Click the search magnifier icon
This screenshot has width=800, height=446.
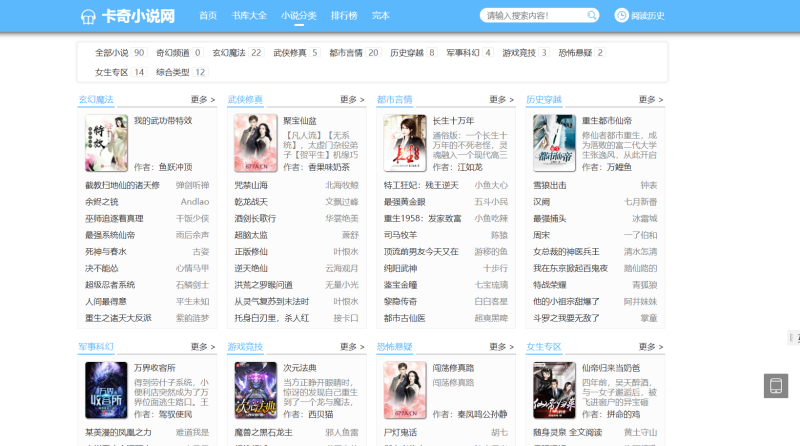coord(591,15)
